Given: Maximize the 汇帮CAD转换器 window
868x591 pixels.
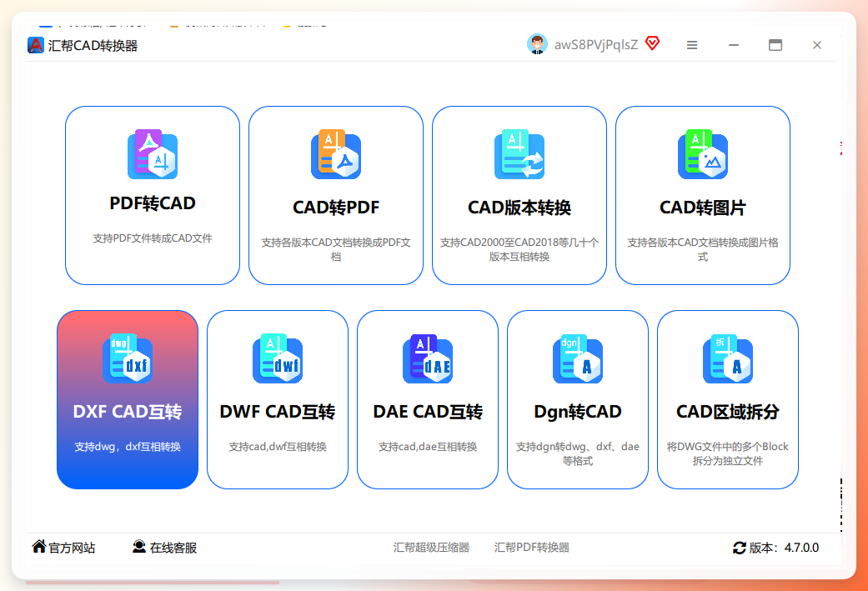Looking at the screenshot, I should pyautogui.click(x=775, y=45).
